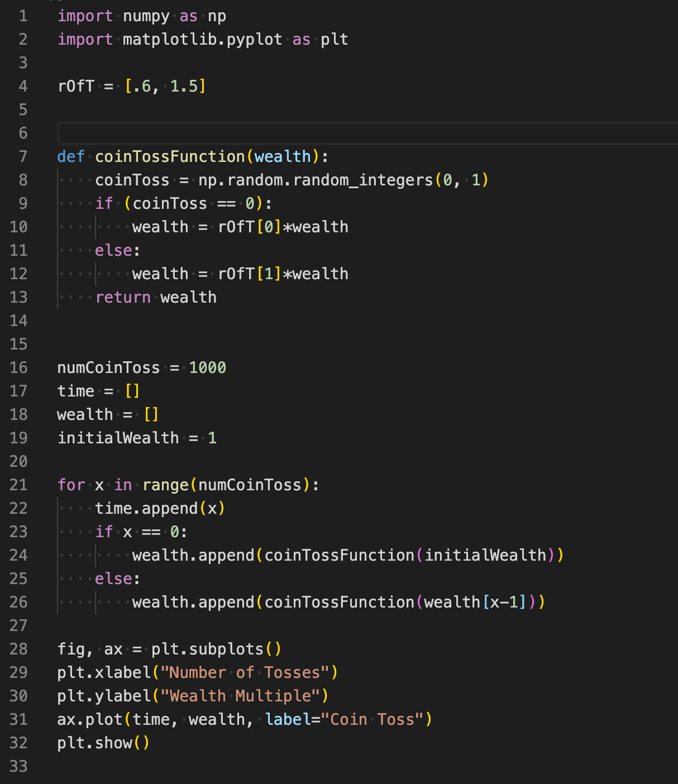This screenshot has width=678, height=784.
Task: Click line number 33 in the gutter
Action: pos(18,767)
